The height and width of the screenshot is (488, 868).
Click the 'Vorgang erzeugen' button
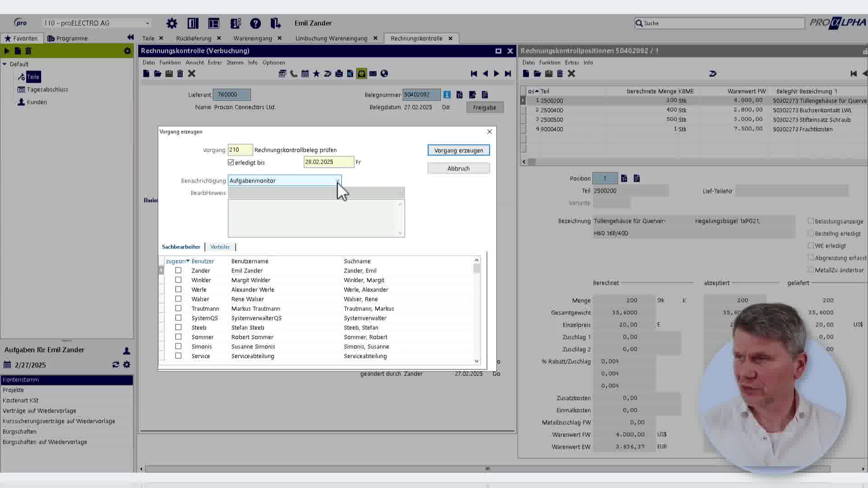pos(458,150)
